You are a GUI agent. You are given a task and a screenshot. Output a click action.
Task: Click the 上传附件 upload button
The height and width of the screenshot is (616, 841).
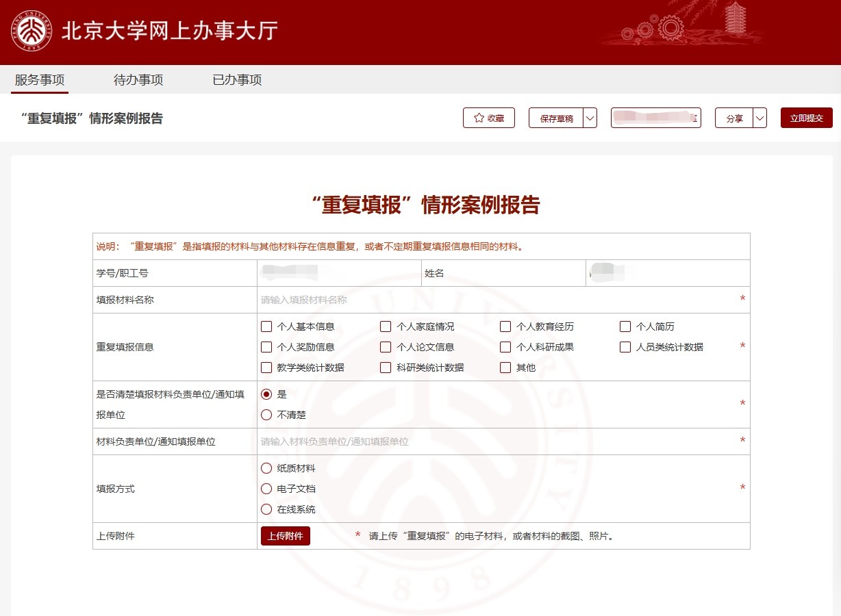285,536
